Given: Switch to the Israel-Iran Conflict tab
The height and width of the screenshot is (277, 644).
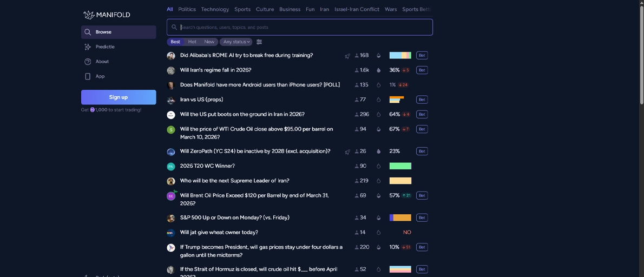Looking at the screenshot, I should point(357,9).
